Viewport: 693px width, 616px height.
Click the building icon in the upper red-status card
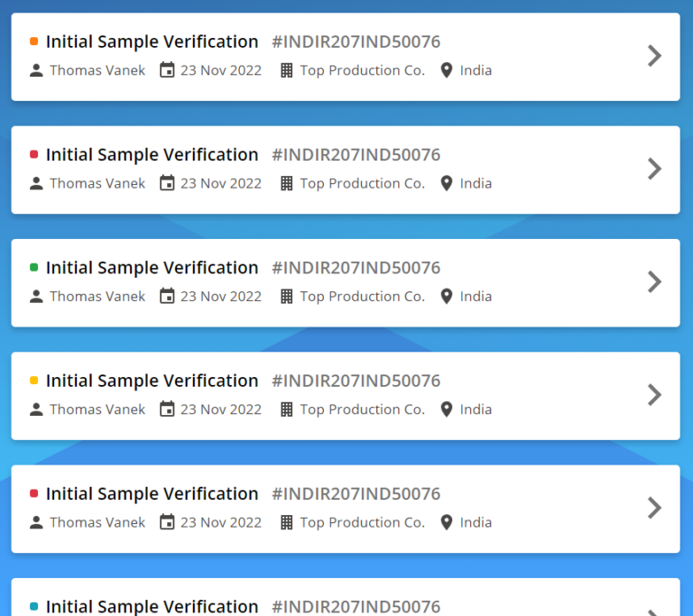287,183
